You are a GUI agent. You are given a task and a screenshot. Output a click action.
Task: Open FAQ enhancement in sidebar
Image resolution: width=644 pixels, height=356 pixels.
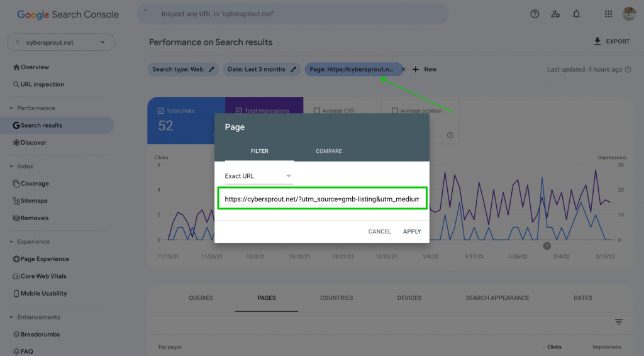coord(23,352)
